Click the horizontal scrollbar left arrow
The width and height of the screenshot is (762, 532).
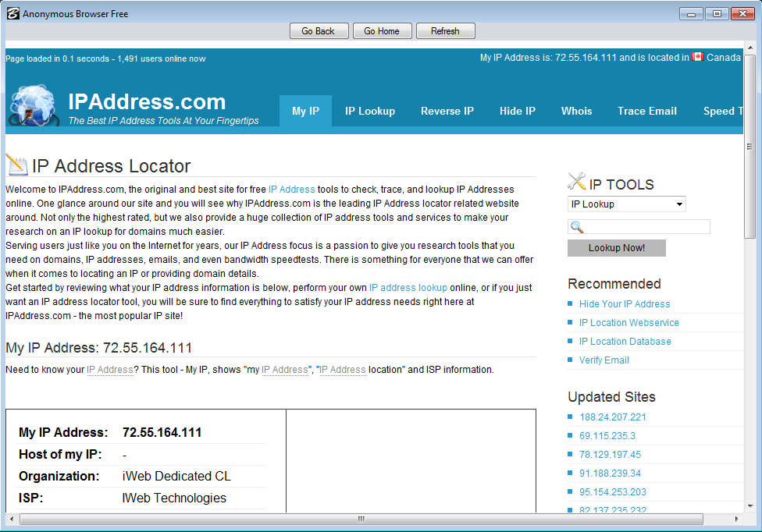pos(11,519)
